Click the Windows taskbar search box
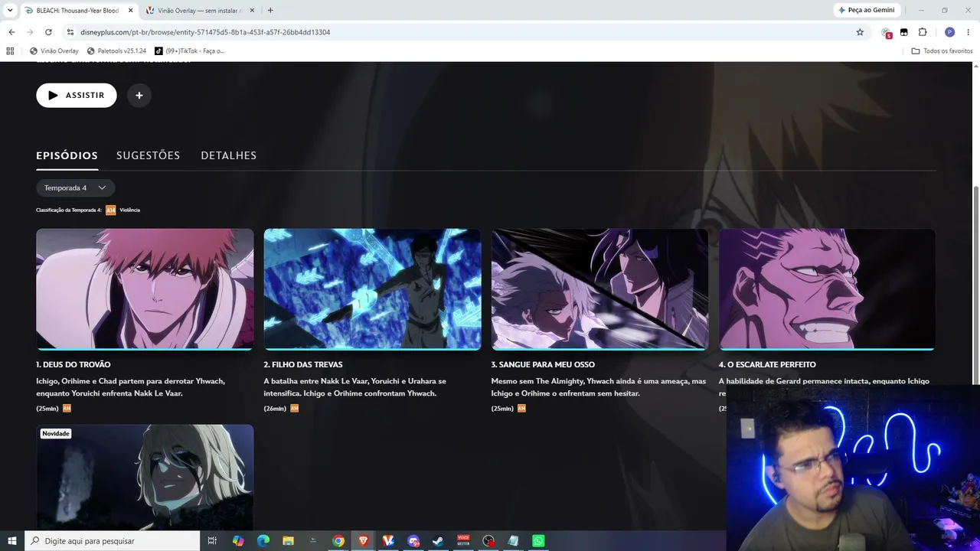 point(113,541)
